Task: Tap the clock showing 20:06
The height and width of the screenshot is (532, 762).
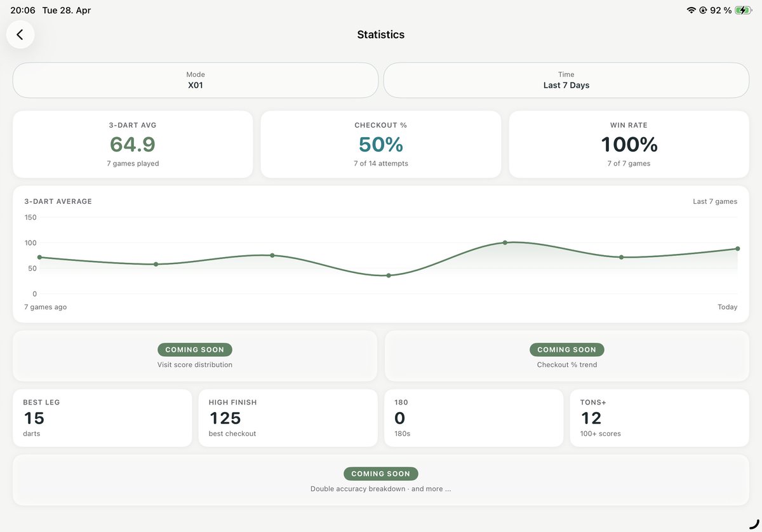Action: tap(23, 10)
